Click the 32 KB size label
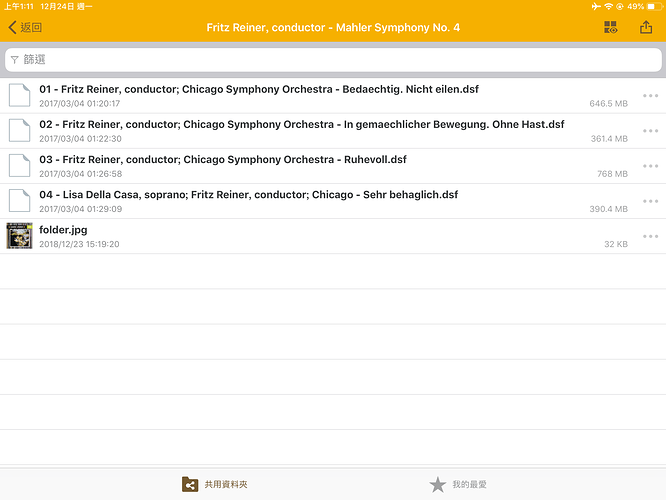 pos(616,244)
